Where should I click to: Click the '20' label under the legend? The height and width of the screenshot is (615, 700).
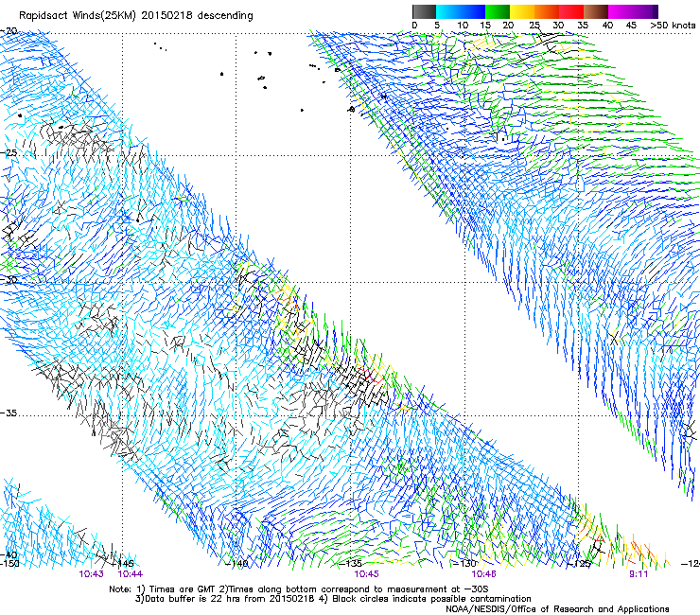pos(508,26)
